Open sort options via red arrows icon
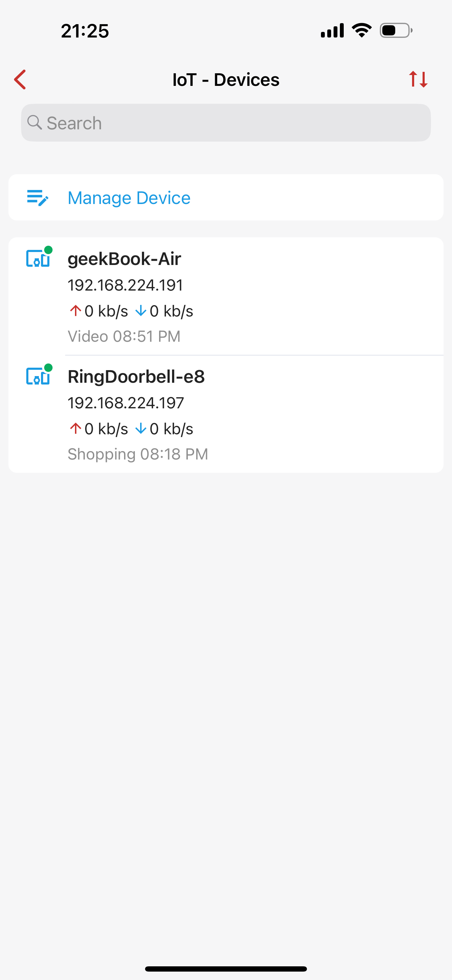This screenshot has height=980, width=452. (x=418, y=79)
